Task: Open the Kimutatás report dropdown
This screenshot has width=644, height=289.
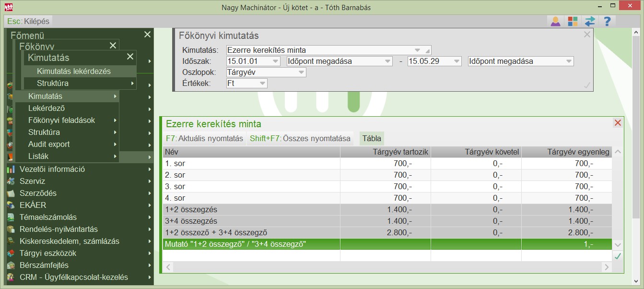Action: coord(417,50)
